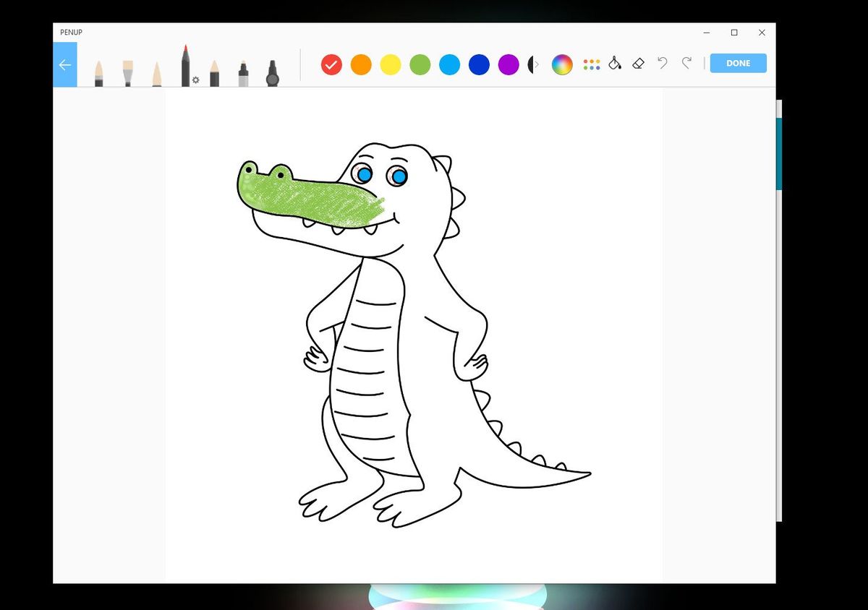Select the pointed cone brush tool
The image size is (868, 610).
pyautogui.click(x=157, y=74)
